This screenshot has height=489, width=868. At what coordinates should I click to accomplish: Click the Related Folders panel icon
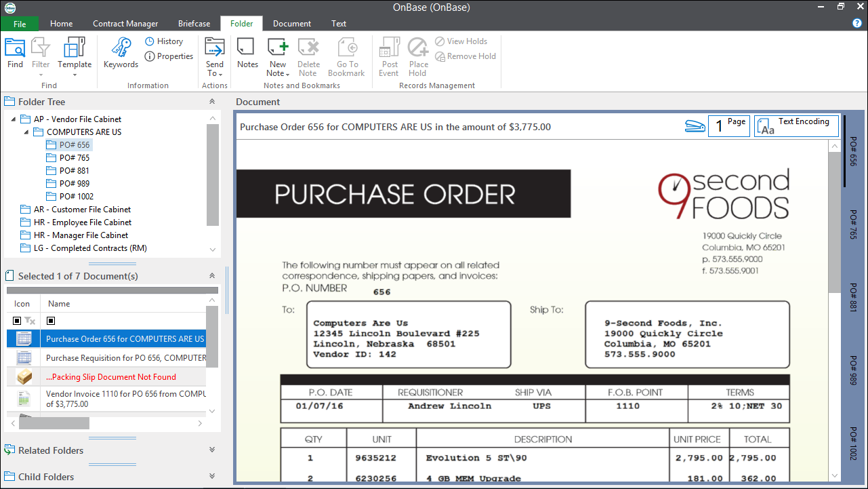click(9, 450)
